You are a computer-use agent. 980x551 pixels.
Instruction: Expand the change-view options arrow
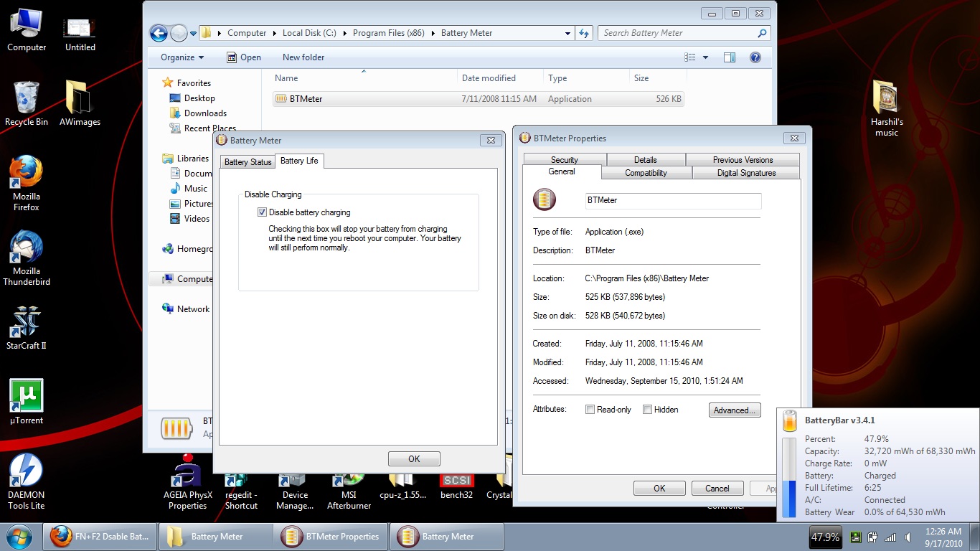(x=705, y=57)
